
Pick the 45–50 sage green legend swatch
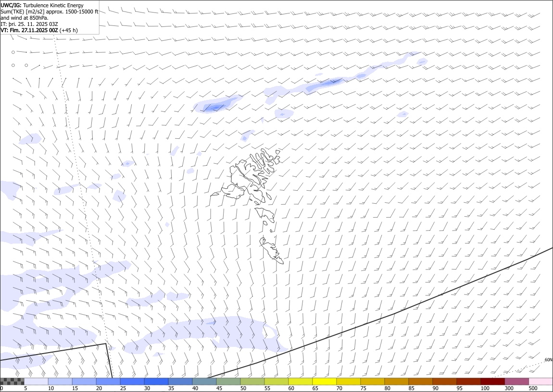pos(228,381)
